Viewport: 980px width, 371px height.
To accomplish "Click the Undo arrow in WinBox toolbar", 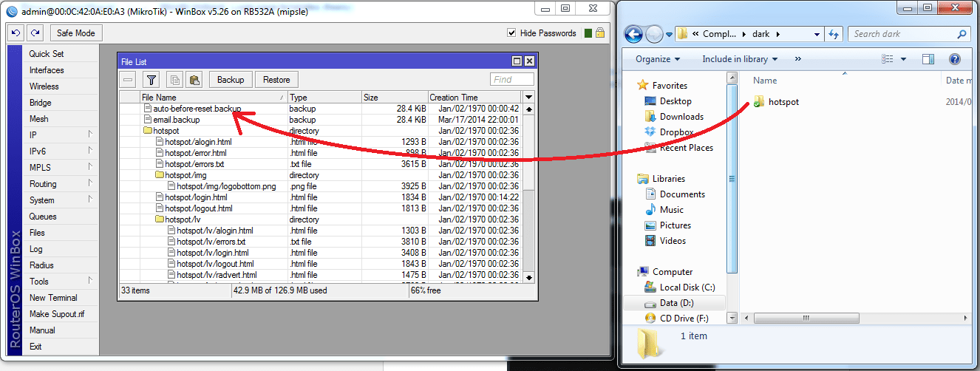I will click(16, 33).
